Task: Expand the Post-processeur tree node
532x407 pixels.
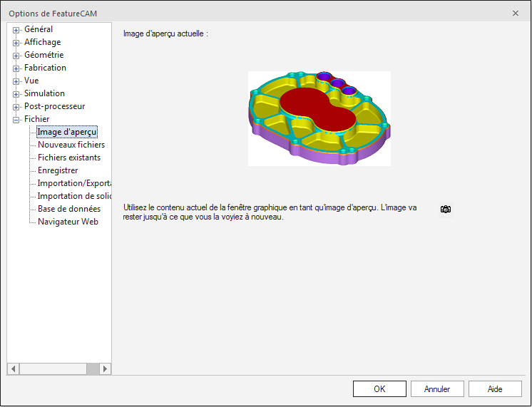Action: pos(16,107)
